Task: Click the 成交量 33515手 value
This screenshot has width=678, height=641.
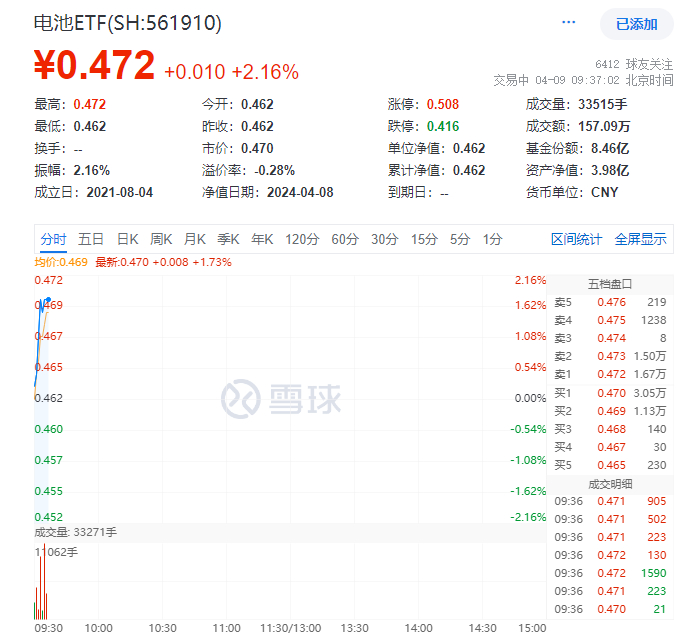Action: click(602, 104)
